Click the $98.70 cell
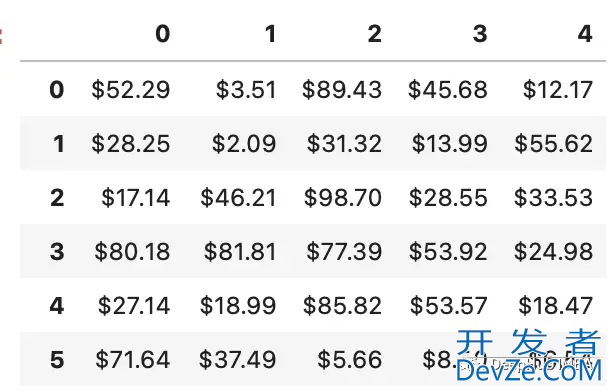This screenshot has height=392, width=612. click(x=343, y=198)
